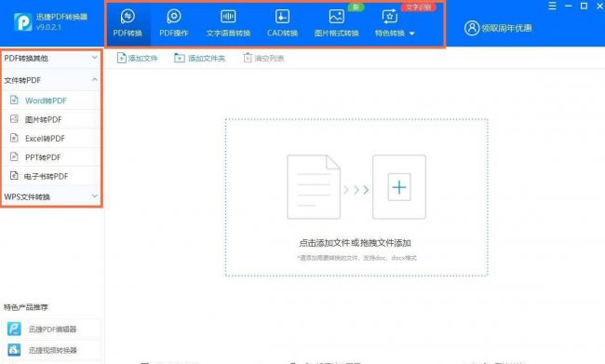Click the plus add-file box
This screenshot has width=605, height=364.
point(399,187)
